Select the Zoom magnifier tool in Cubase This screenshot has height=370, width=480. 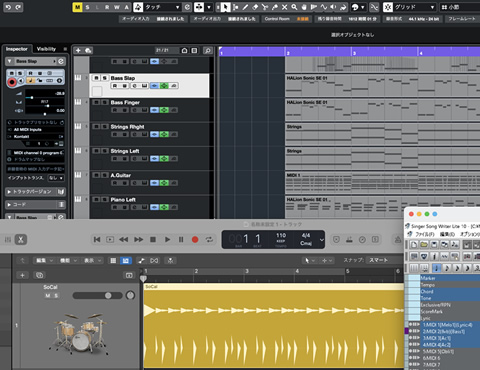294,7
